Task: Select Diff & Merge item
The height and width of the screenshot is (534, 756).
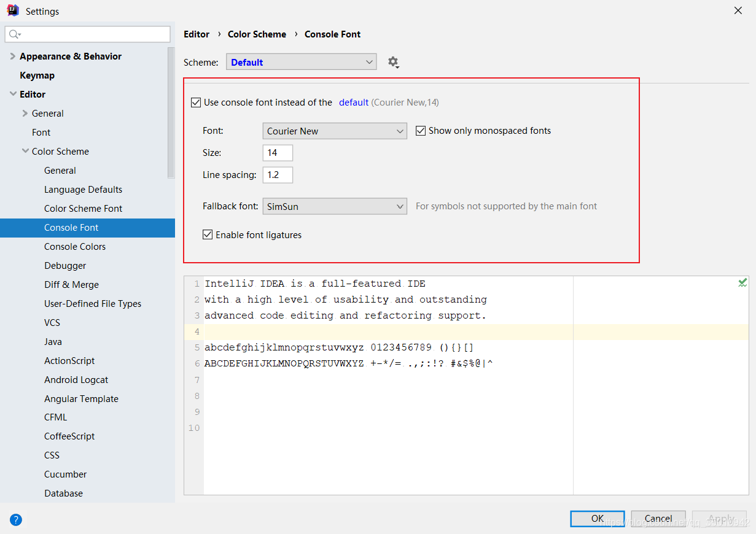Action: point(71,285)
